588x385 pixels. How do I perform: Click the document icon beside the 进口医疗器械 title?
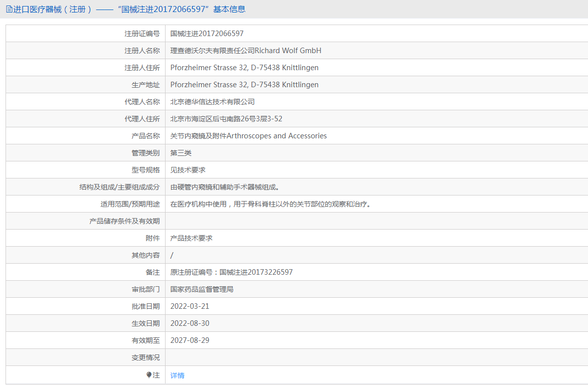(10, 10)
